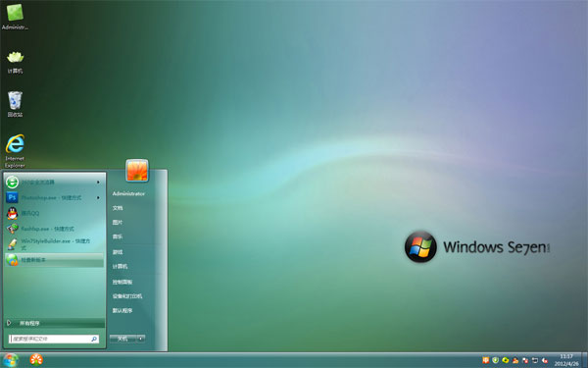The width and height of the screenshot is (588, 368).
Task: Launch Internet Explorer from the desktop
Action: click(15, 150)
